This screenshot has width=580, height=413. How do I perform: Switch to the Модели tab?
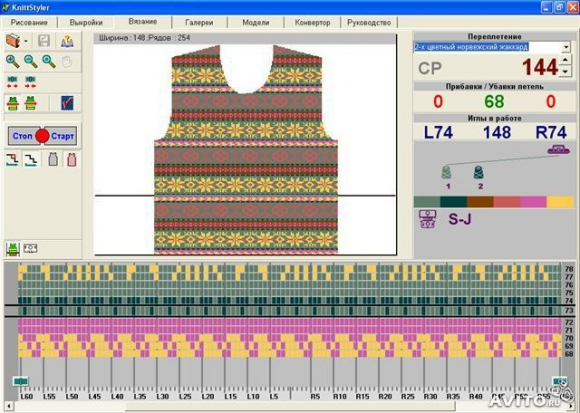pos(256,22)
